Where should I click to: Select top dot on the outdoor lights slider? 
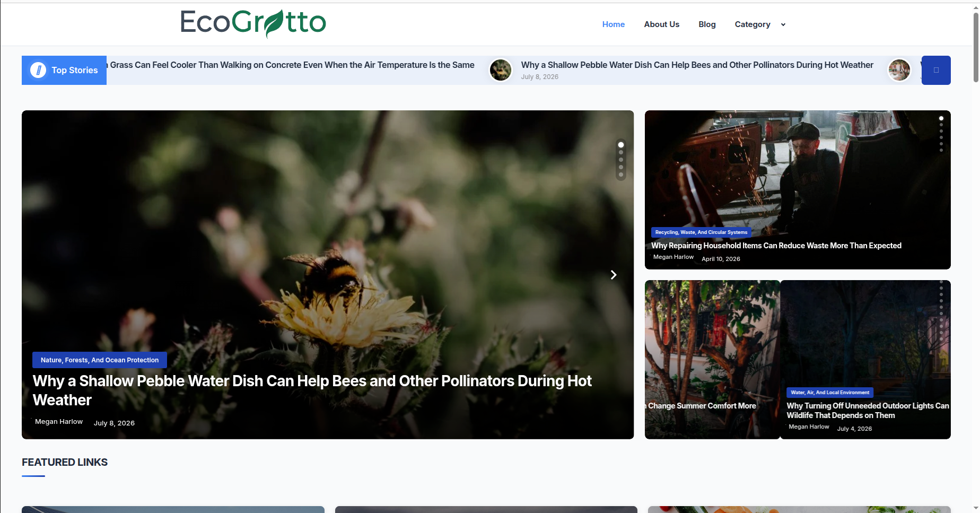click(x=941, y=282)
